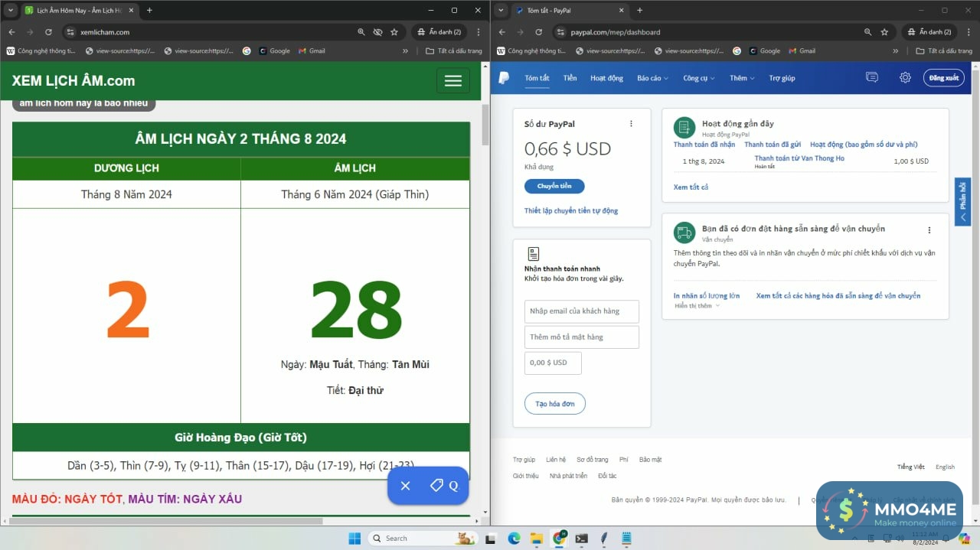
Task: Open Liên hệ link in PayPal footer
Action: tap(556, 460)
